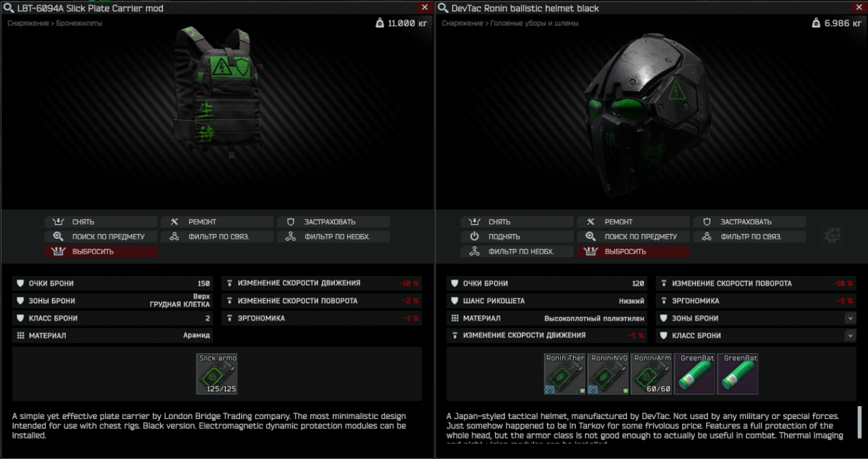The image size is (868, 459).
Task: Click the МАТЕРИАЛ Арамид row
Action: [x=113, y=336]
